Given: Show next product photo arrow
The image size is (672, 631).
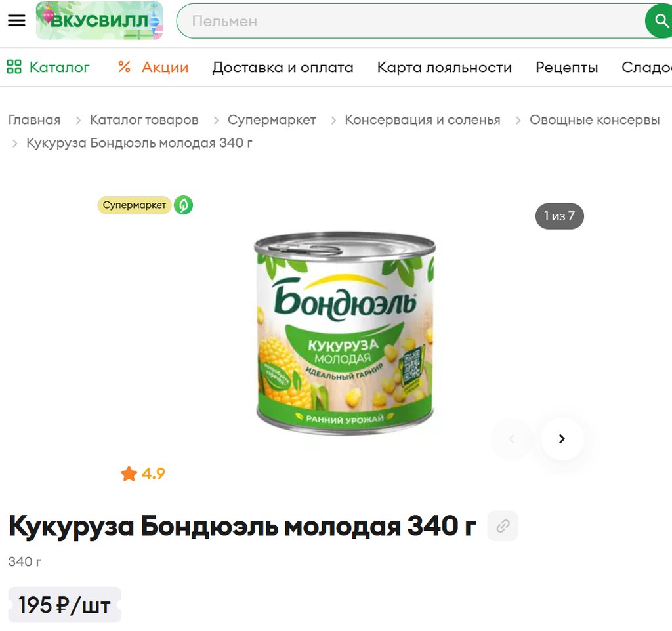Looking at the screenshot, I should coord(562,439).
